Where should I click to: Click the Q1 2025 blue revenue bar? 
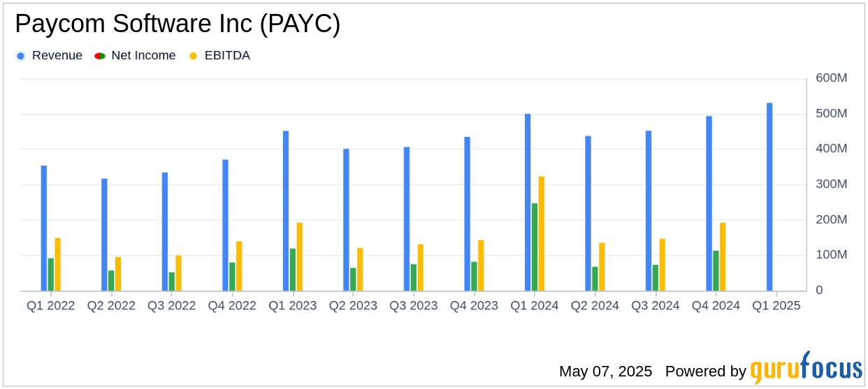tap(769, 197)
